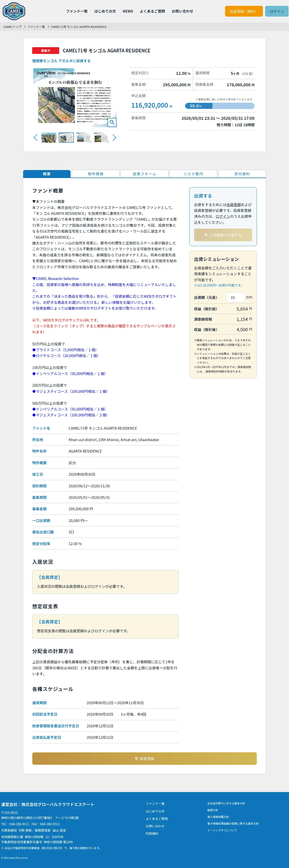
Task: Switch to the 投資スキーム tab
Action: coord(144,174)
